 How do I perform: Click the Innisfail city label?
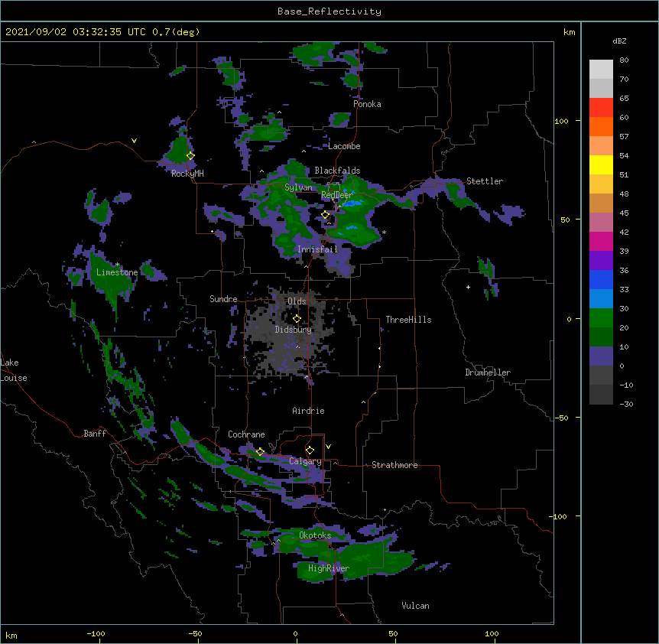pyautogui.click(x=317, y=249)
